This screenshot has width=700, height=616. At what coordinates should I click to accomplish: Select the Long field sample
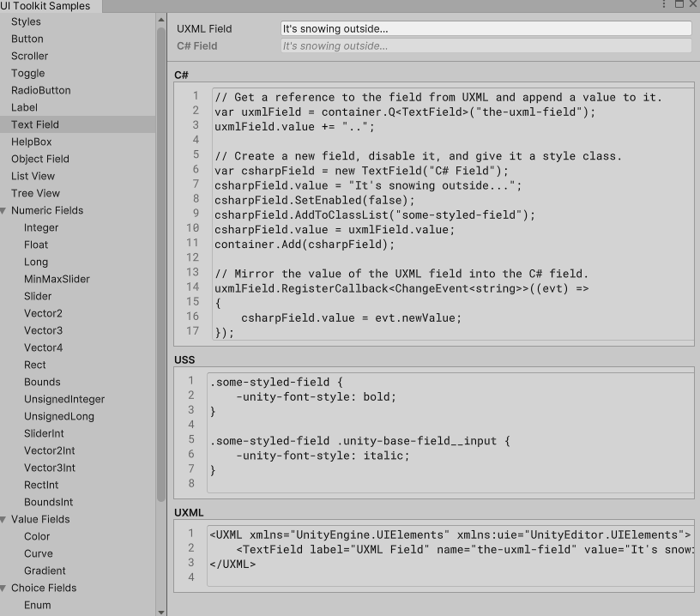(x=36, y=262)
